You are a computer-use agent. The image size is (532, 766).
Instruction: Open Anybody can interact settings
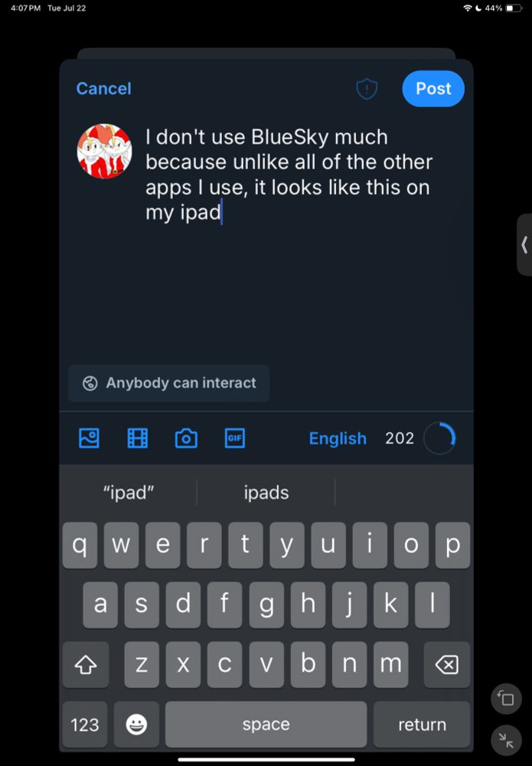coord(169,383)
